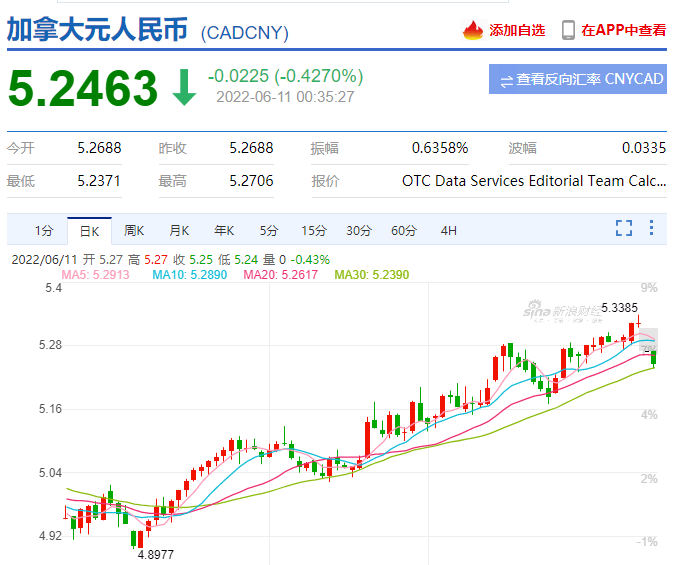The width and height of the screenshot is (678, 565).
Task: Click the flame icon beside 添加自选
Action: pyautogui.click(x=473, y=30)
